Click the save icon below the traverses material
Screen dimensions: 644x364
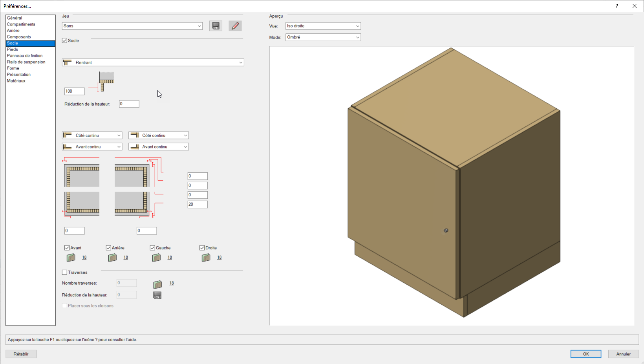(157, 295)
